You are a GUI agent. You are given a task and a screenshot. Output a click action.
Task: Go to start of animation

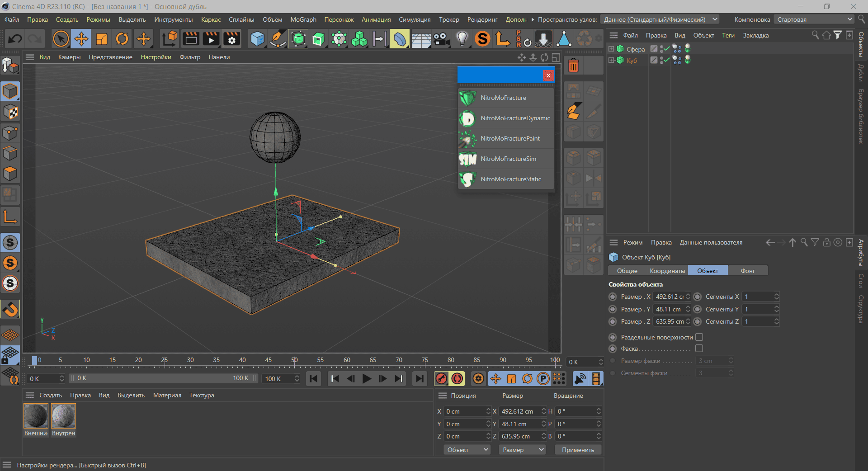tap(313, 378)
